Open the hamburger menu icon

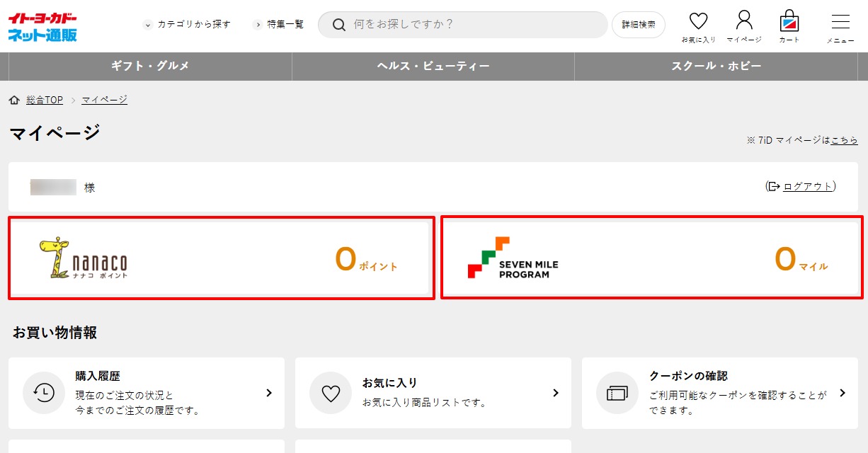pos(840,21)
